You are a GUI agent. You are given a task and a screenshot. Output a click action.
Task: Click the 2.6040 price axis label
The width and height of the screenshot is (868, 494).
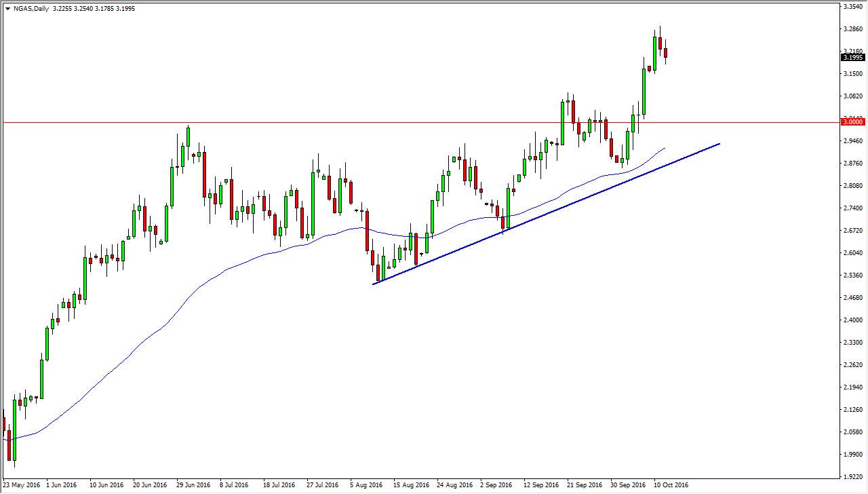[x=852, y=253]
